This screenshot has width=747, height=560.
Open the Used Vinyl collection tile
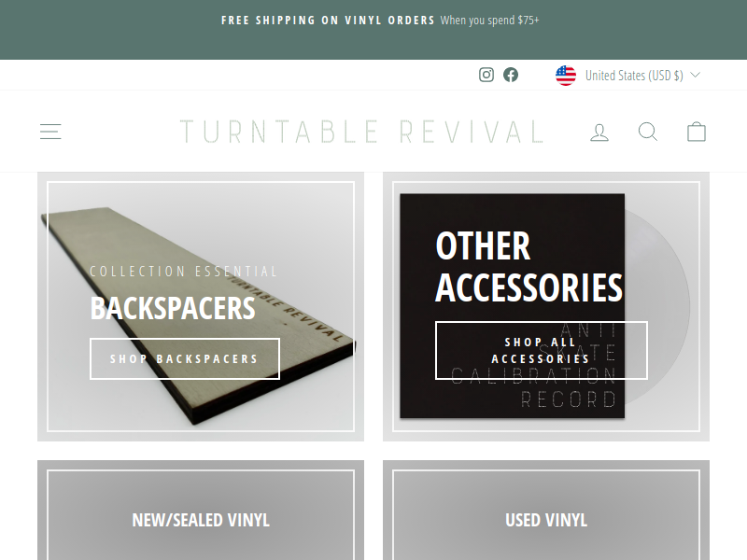(x=546, y=510)
